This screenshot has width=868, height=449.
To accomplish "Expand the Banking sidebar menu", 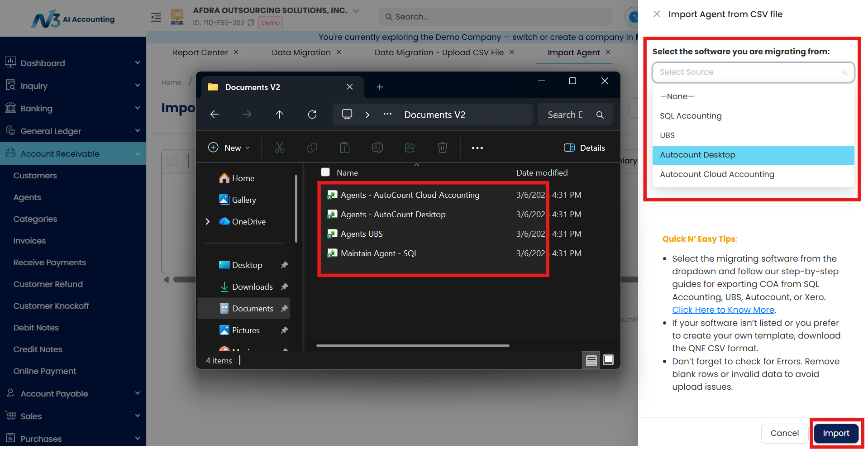I will tap(138, 108).
